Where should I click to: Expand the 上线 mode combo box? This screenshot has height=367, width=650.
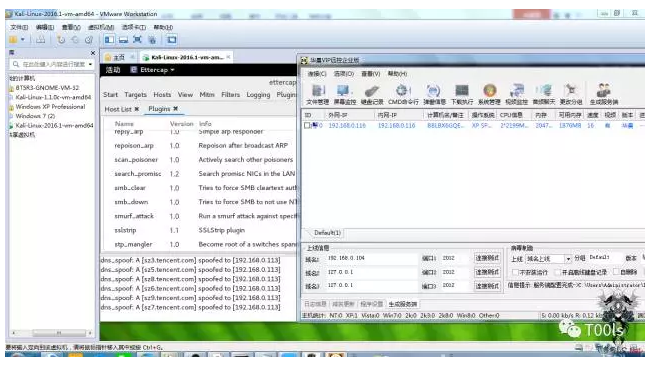(548, 259)
